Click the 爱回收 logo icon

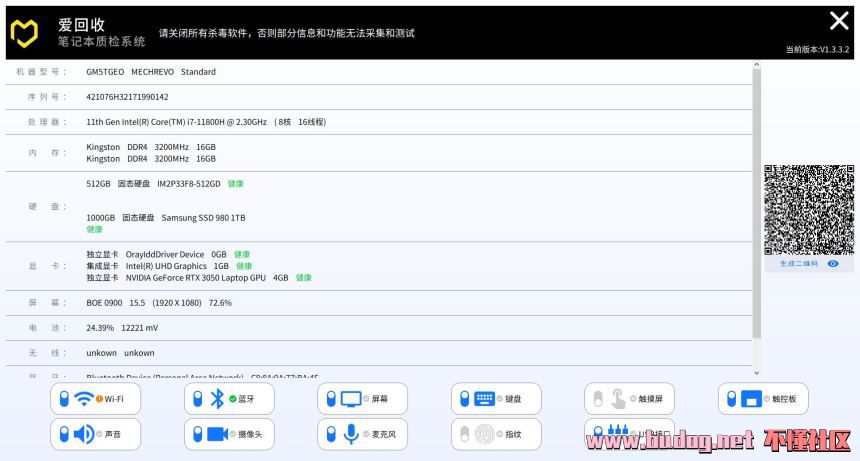coord(24,33)
